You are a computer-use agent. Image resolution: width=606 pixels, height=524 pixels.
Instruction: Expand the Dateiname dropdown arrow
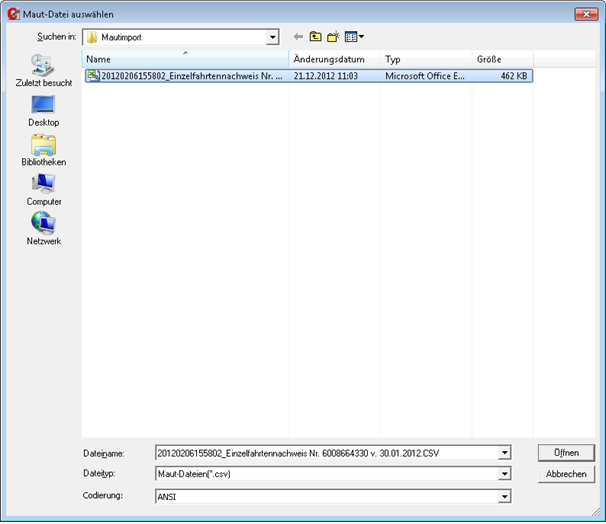[505, 453]
